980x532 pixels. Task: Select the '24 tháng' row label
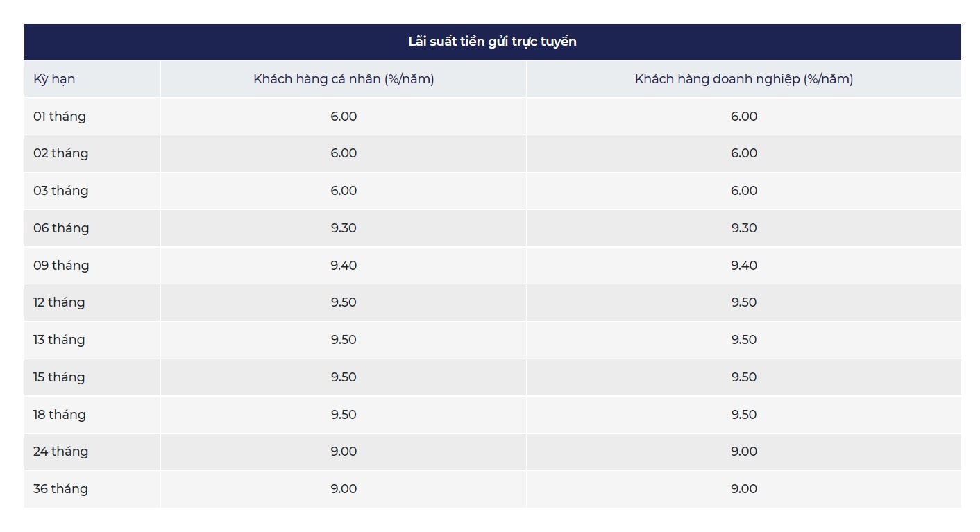[60, 452]
